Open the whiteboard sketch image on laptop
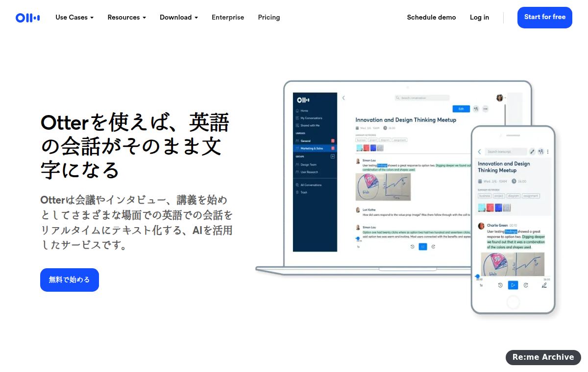The height and width of the screenshot is (372, 588). [383, 187]
